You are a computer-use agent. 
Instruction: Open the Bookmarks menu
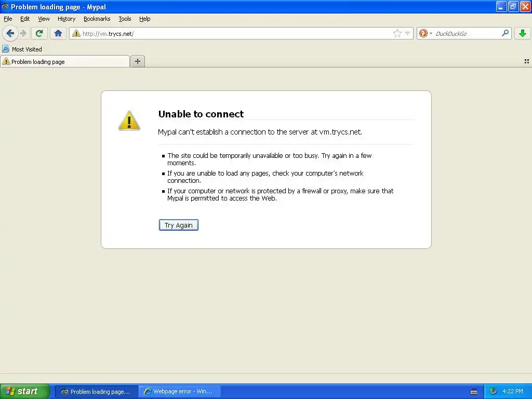tap(97, 19)
